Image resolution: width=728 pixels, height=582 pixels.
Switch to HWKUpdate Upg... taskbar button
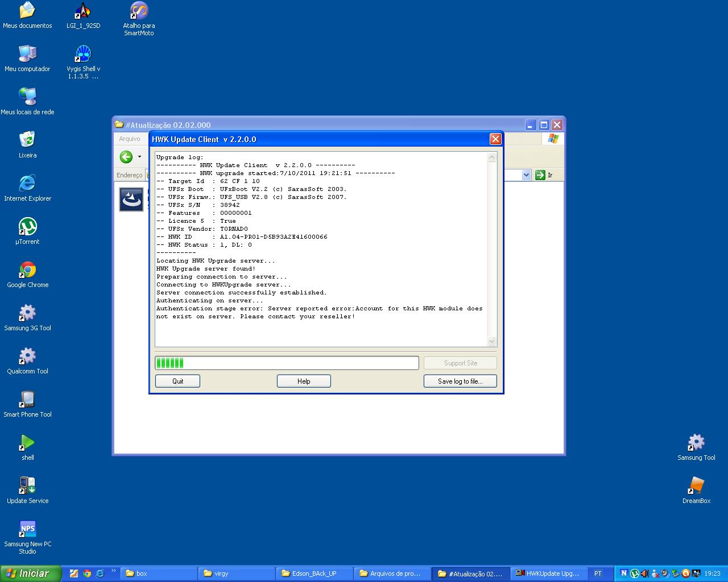point(549,573)
